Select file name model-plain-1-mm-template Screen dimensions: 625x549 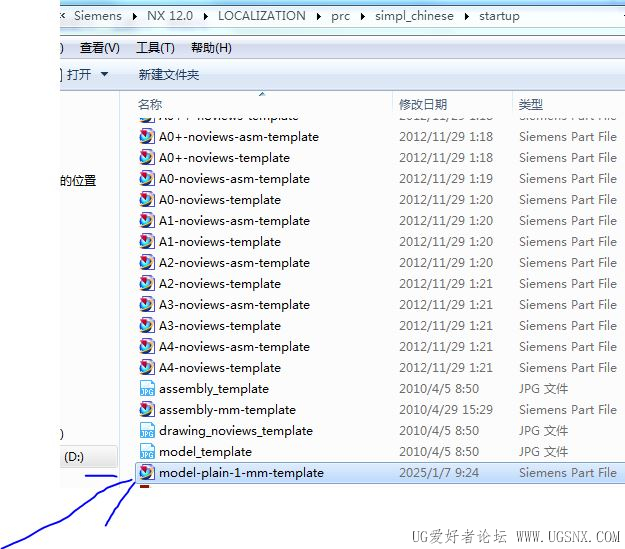tap(241, 473)
